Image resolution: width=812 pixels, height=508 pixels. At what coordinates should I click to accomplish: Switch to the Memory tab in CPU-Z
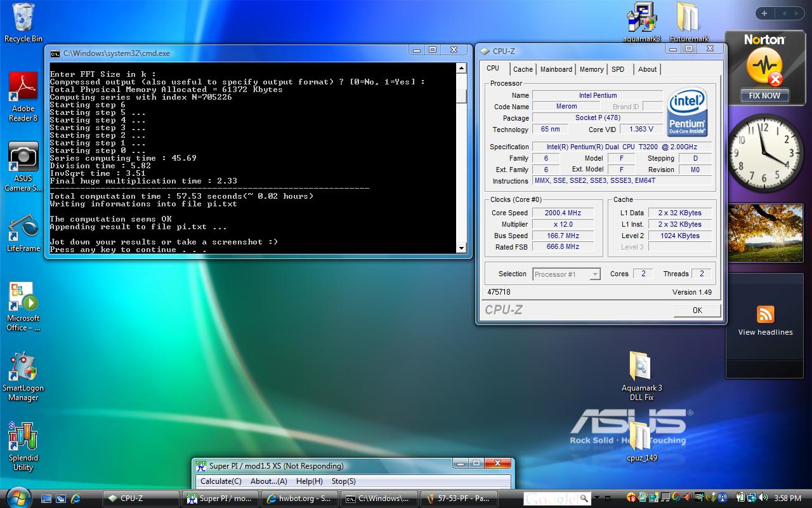[591, 69]
